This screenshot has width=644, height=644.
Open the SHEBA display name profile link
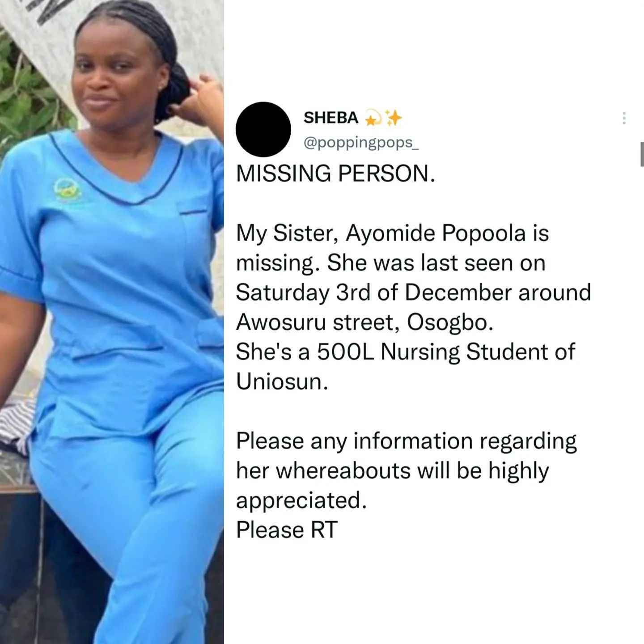tap(331, 118)
